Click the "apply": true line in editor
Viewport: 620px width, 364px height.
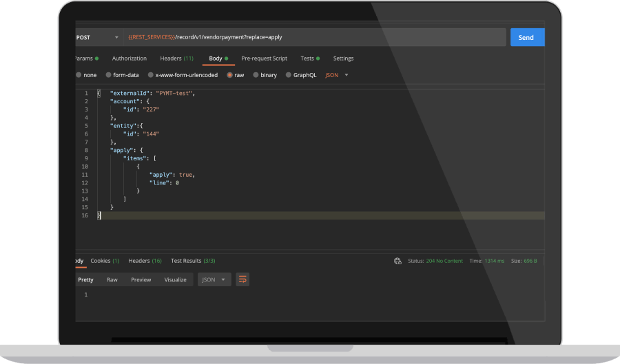[x=172, y=175]
